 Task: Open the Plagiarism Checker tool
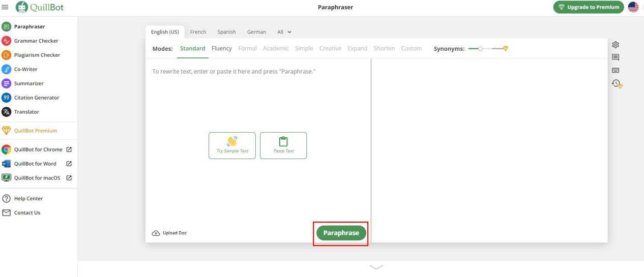pos(37,55)
